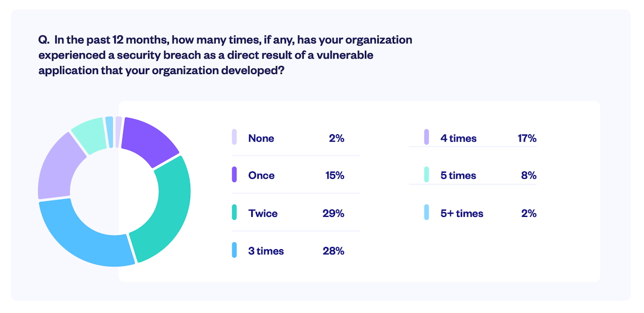644x313 pixels.
Task: Click the 29% value beside Twice
Action: coord(333,213)
